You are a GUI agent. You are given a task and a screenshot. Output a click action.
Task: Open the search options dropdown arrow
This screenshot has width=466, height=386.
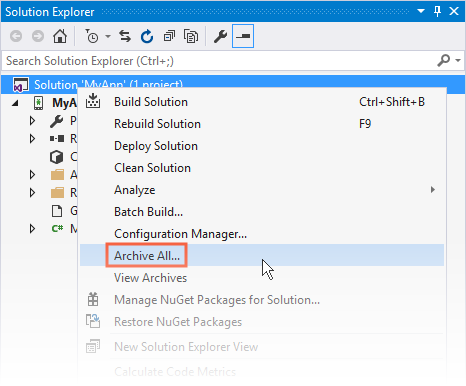pyautogui.click(x=458, y=60)
